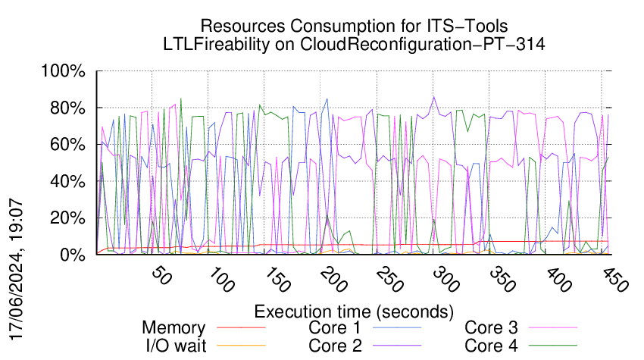
Task: Click the 'I/O wait' legend label
Action: click(176, 346)
